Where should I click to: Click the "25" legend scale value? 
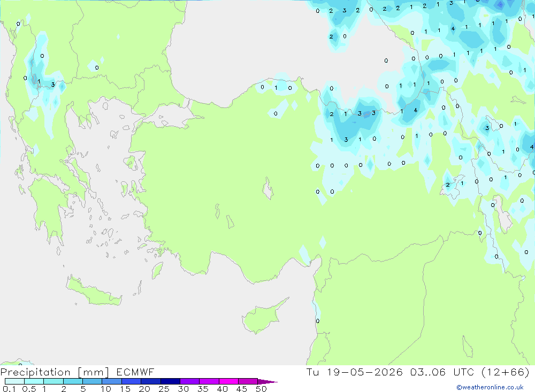coord(164,389)
